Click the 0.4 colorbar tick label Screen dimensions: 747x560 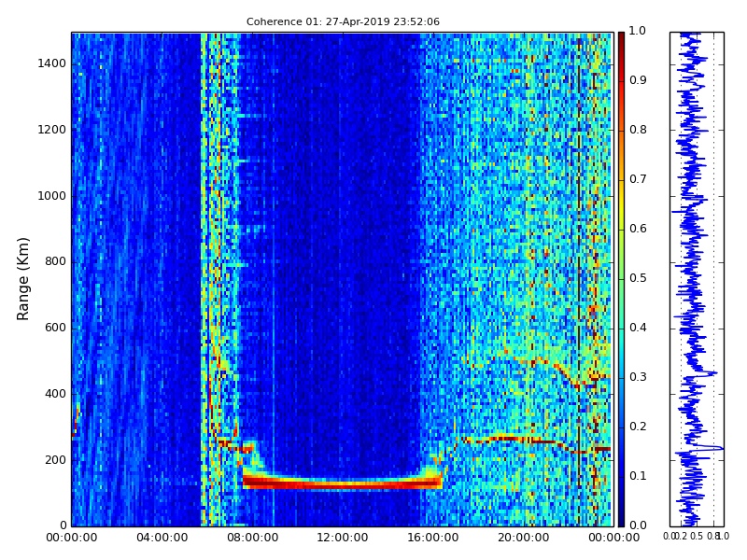click(x=638, y=328)
